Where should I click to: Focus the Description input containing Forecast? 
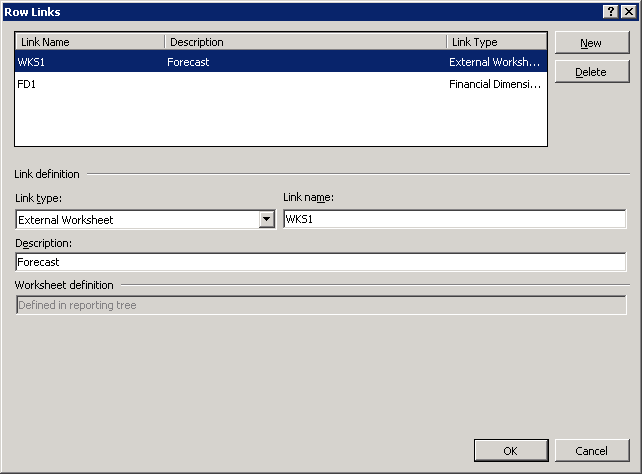320,262
